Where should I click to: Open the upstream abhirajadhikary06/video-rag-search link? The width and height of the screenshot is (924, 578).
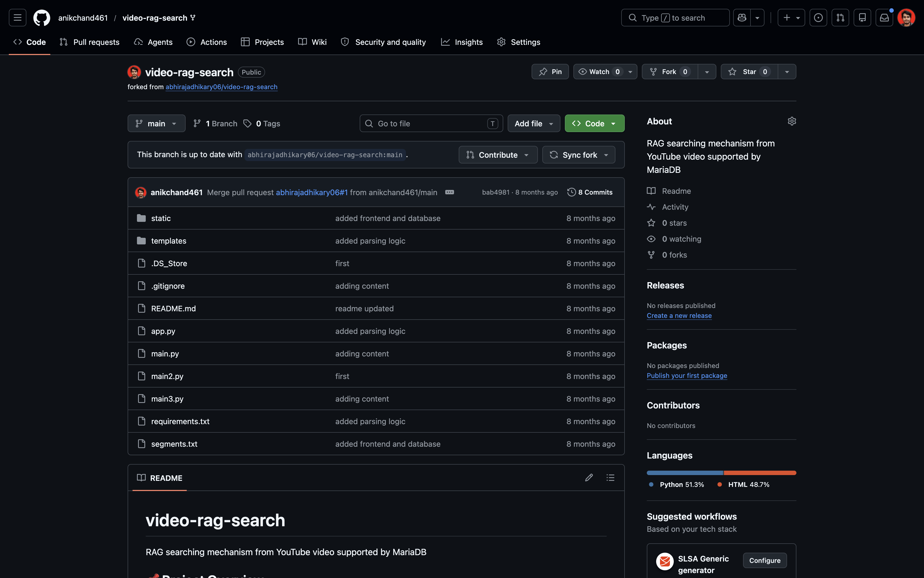click(221, 87)
